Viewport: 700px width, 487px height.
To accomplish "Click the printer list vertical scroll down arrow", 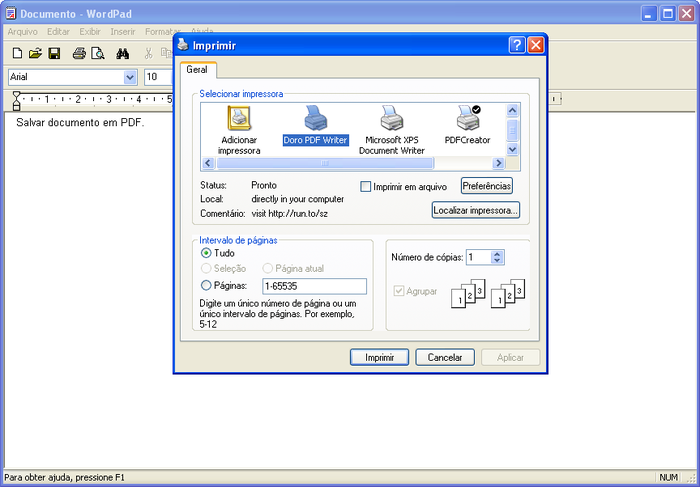I will (x=512, y=149).
